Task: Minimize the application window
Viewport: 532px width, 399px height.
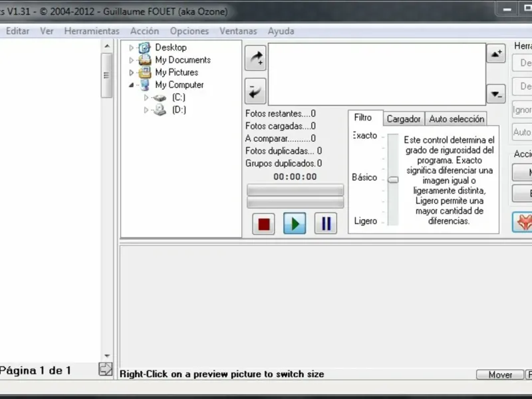Action: 507,9
